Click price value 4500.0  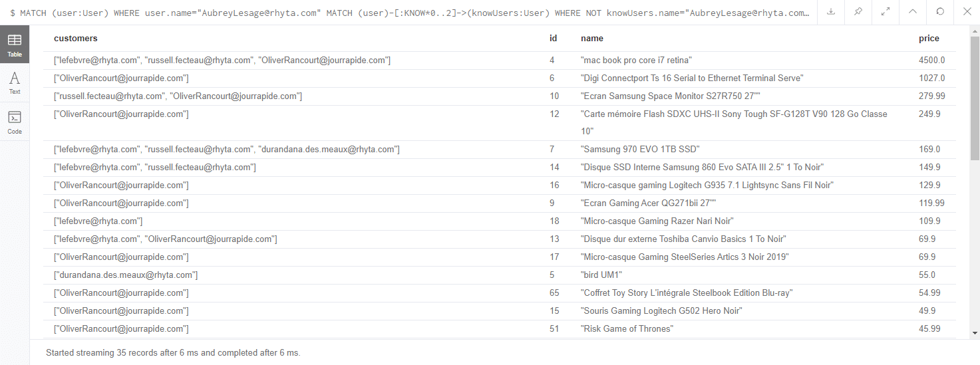coord(932,61)
